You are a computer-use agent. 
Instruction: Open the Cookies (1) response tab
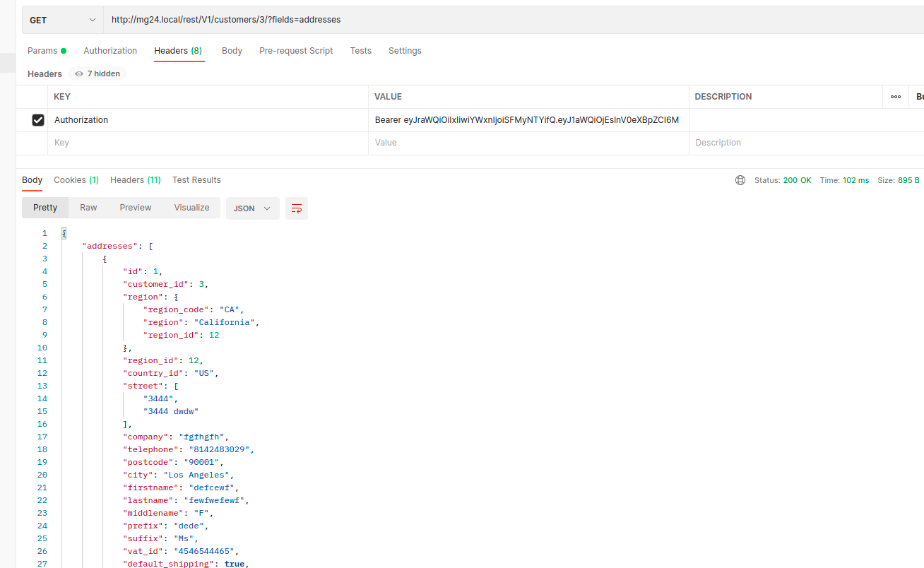tap(76, 179)
